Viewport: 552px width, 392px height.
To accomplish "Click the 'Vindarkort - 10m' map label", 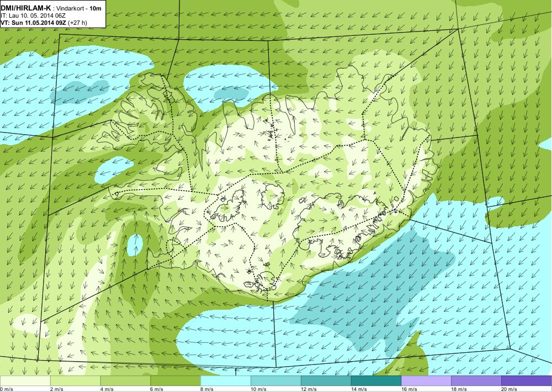I will [x=79, y=8].
